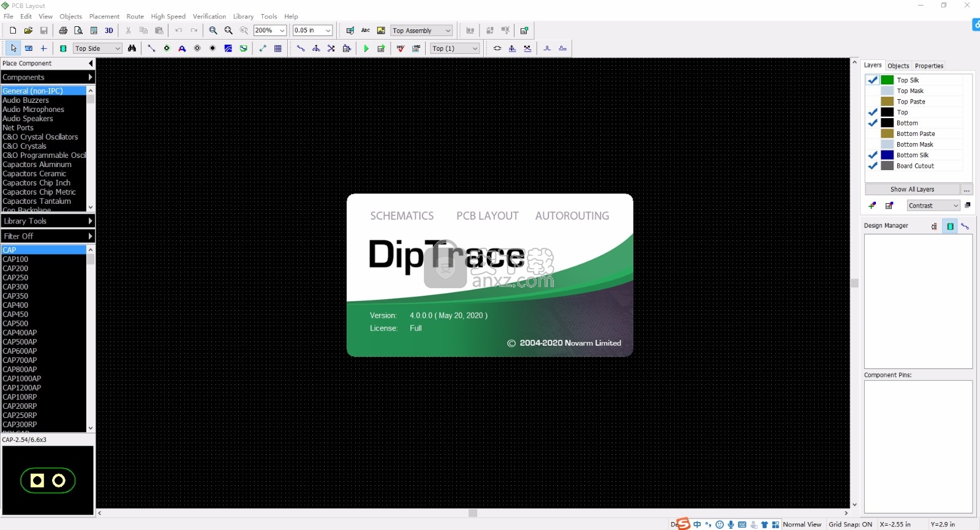Screen dimensions: 980x530
Task: Run autorouter with the green play icon
Action: pyautogui.click(x=366, y=48)
